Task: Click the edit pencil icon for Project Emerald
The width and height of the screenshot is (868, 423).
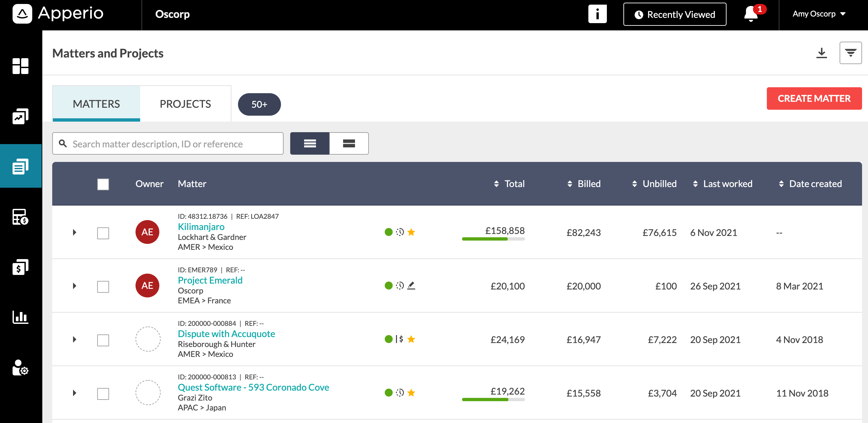Action: point(411,286)
